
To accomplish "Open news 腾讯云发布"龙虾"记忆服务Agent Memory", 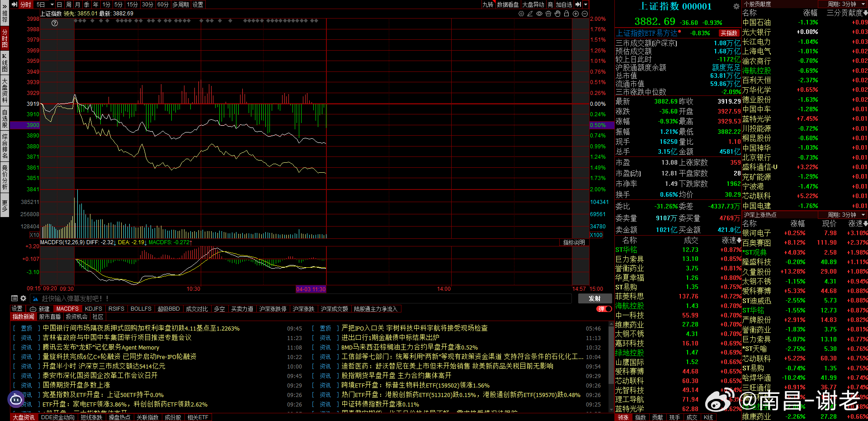I will click(x=101, y=347).
